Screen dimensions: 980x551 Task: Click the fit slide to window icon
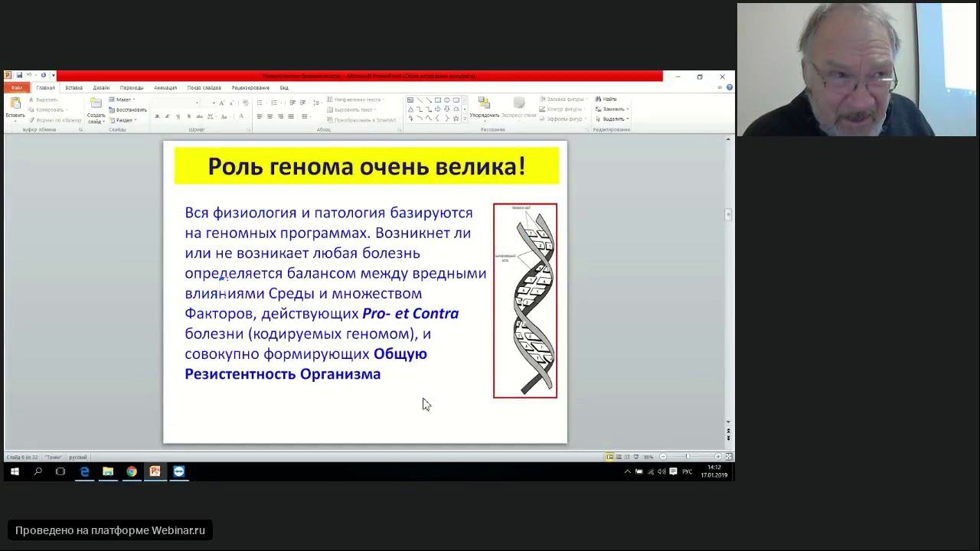coord(729,457)
